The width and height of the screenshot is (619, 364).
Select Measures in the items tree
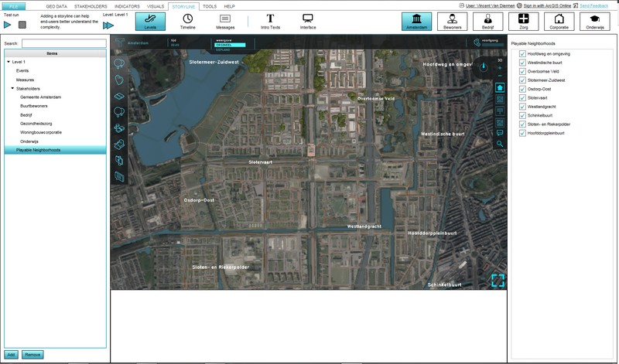[x=25, y=80]
